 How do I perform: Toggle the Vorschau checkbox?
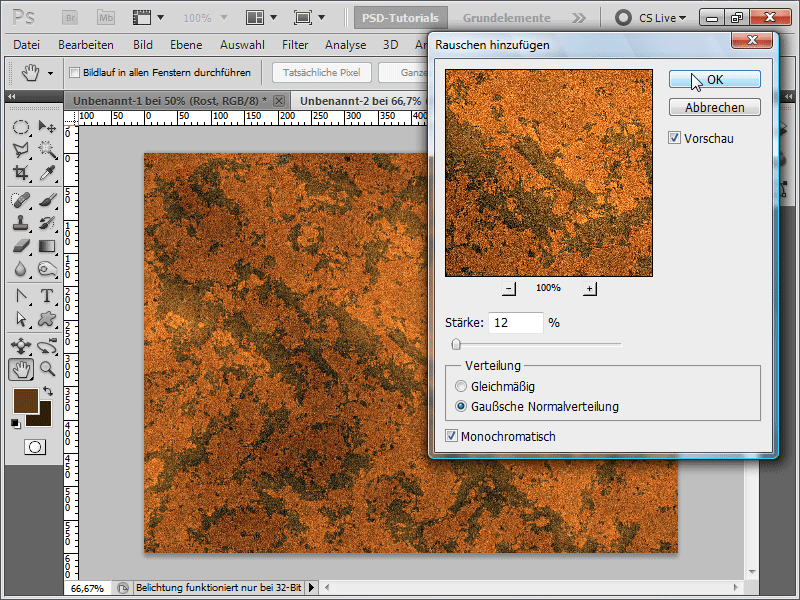674,138
